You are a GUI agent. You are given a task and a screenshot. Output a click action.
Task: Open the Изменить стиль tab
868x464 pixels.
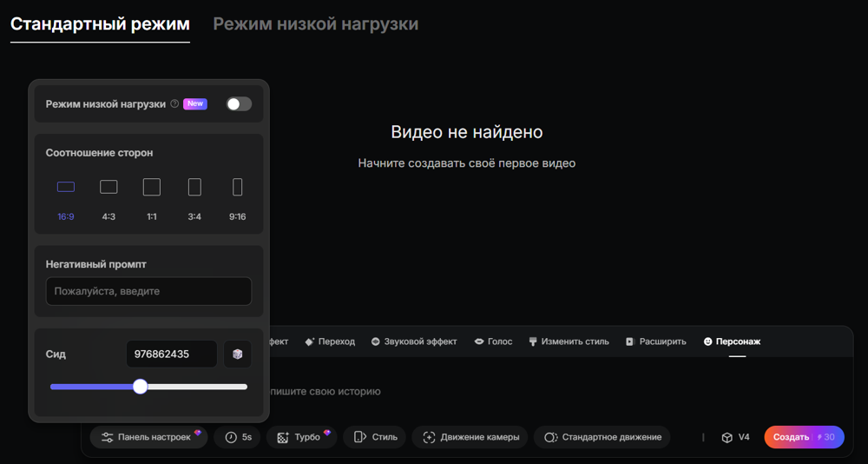pyautogui.click(x=569, y=341)
